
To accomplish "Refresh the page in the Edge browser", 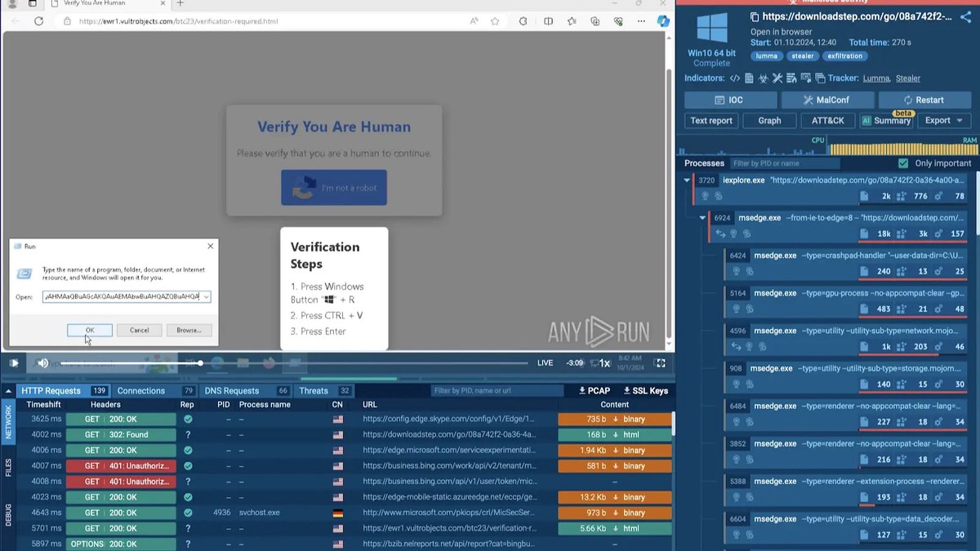I will click(38, 20).
